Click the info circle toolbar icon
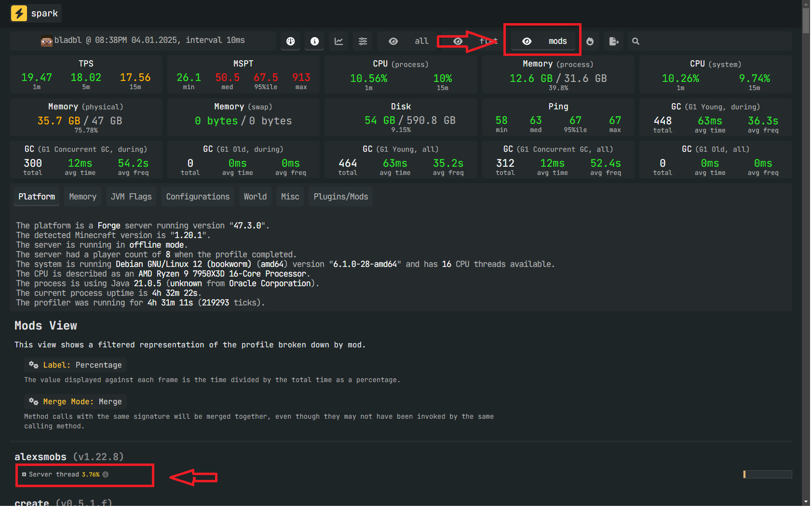The image size is (812, 530). (314, 41)
